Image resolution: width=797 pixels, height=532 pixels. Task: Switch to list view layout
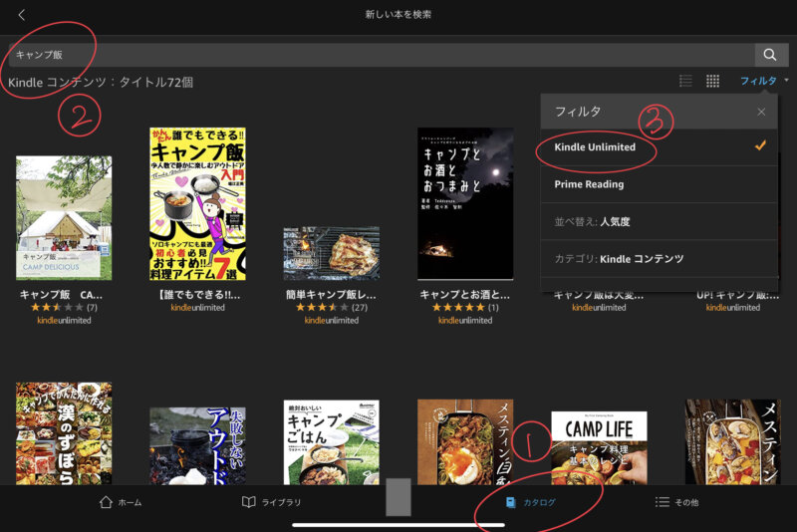[x=685, y=81]
